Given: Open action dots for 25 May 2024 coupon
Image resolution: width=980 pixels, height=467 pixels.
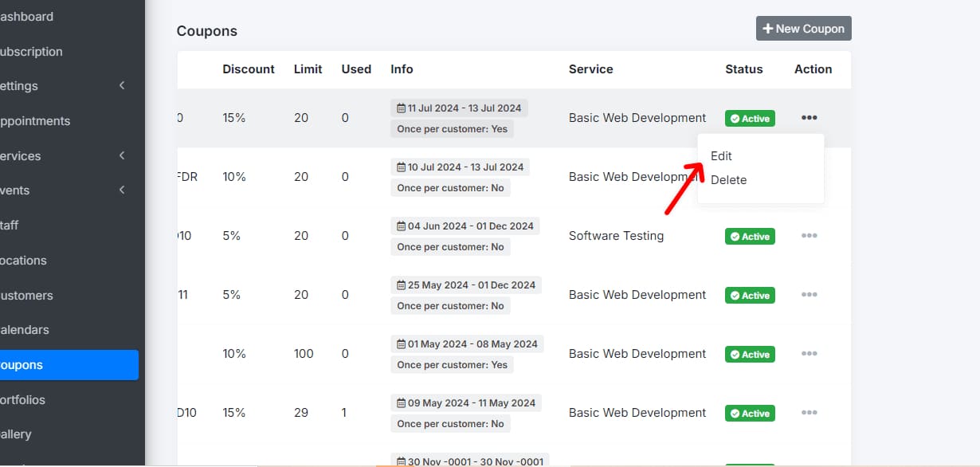Looking at the screenshot, I should coord(809,295).
